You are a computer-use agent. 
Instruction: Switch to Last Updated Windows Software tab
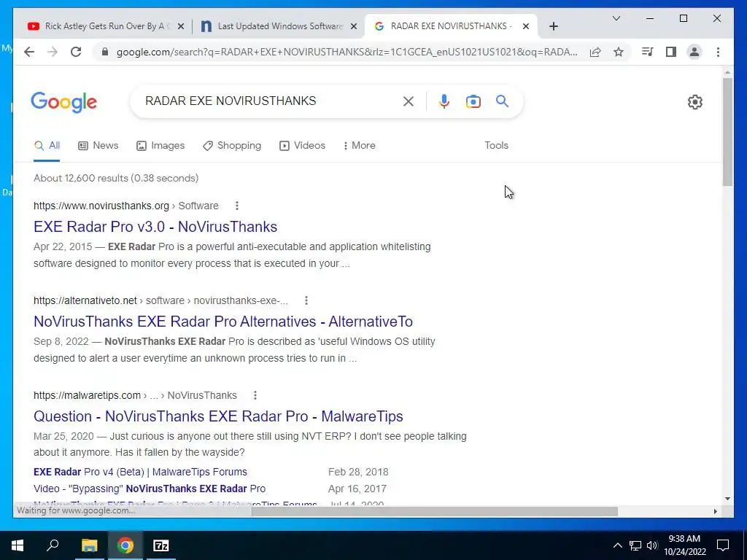279,26
